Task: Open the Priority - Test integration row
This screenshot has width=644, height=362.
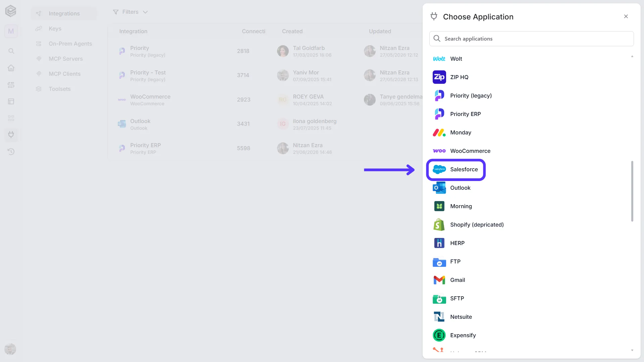Action: click(x=265, y=75)
